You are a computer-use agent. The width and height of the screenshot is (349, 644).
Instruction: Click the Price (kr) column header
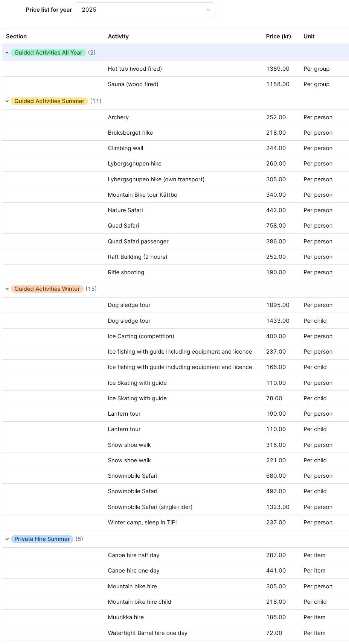click(x=278, y=36)
